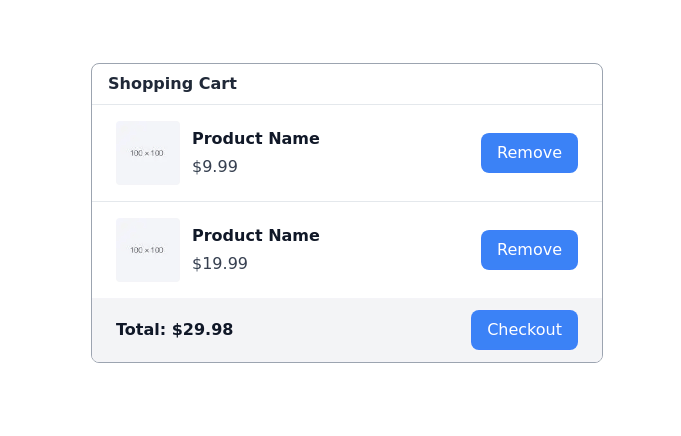Click the Product Name above $9.99
This screenshot has width=681, height=436.
(x=256, y=139)
